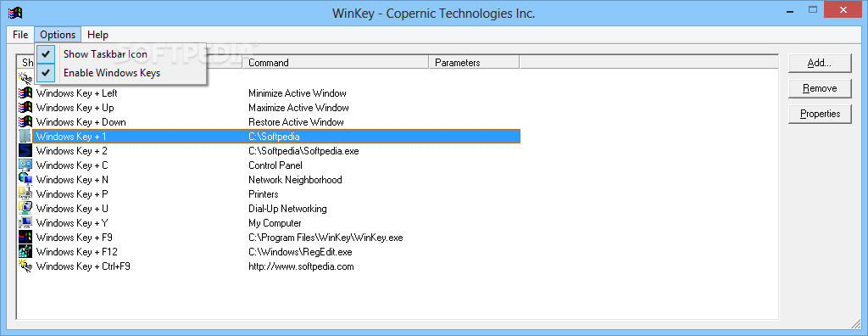Screen dimensions: 868x336
Task: Click the network icon beside Windows Key + N
Action: [25, 180]
